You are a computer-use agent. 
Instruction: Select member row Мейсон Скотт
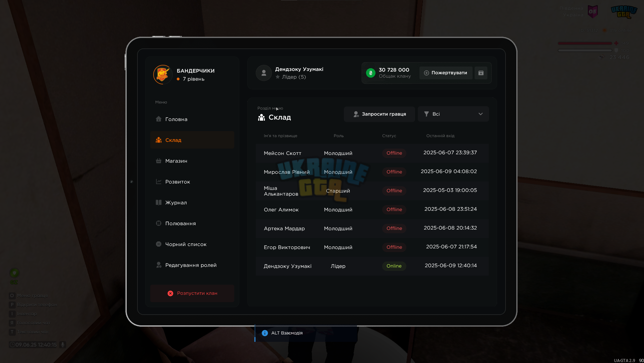pos(372,153)
